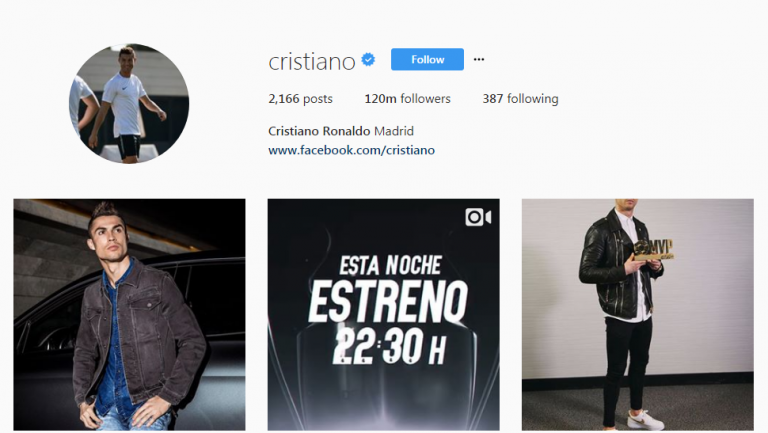Visit the www.facebook.com/cristiano link

[352, 150]
